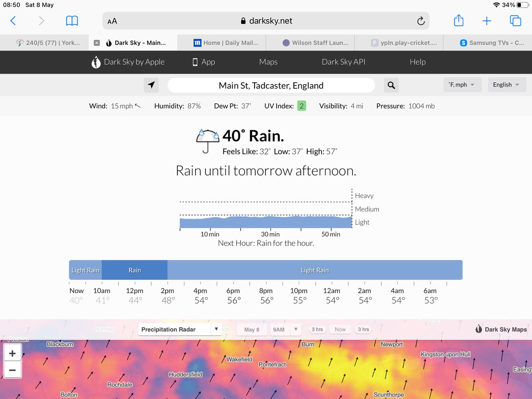
Task: Open the ˚F, mph units dropdown
Action: click(x=462, y=85)
